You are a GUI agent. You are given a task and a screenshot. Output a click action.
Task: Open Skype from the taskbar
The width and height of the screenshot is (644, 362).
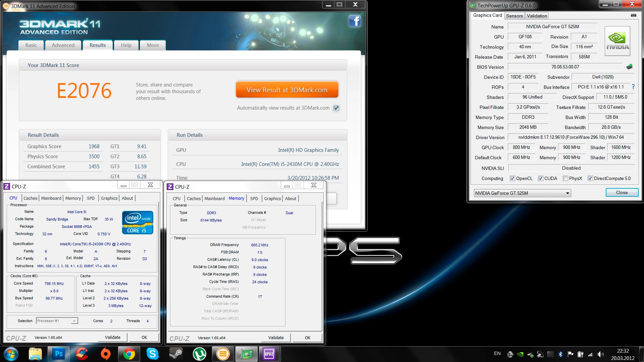[152, 354]
